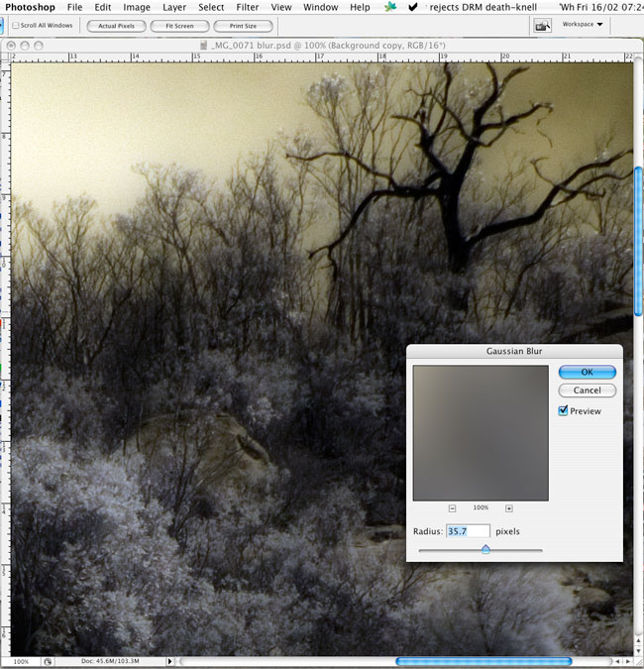
Task: Enable Scroll All Windows checkbox
Action: coord(16,25)
